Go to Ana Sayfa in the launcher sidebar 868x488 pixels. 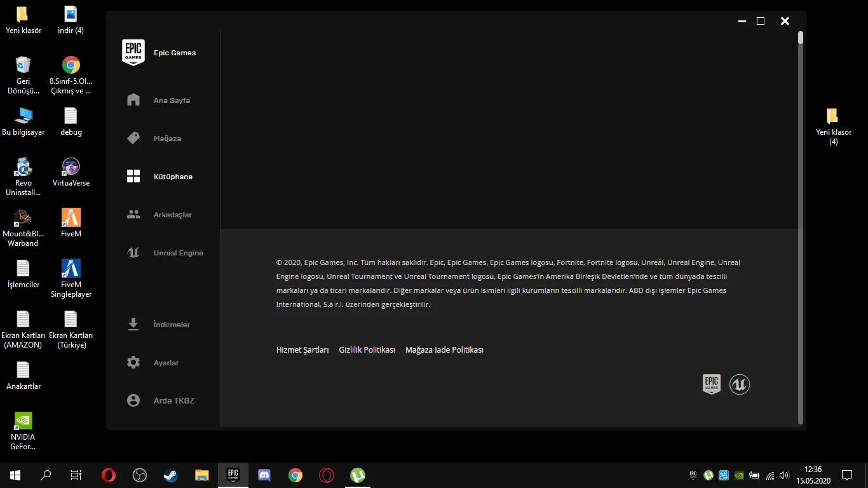coord(159,100)
